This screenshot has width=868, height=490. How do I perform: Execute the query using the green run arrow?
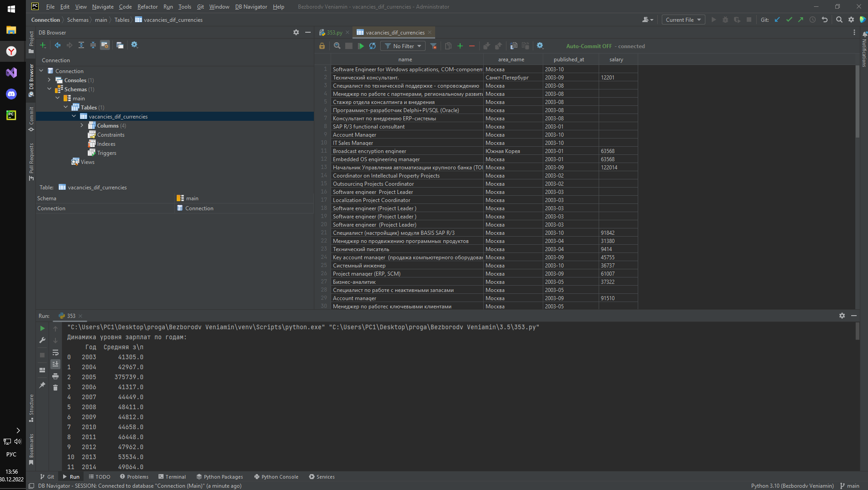[360, 46]
